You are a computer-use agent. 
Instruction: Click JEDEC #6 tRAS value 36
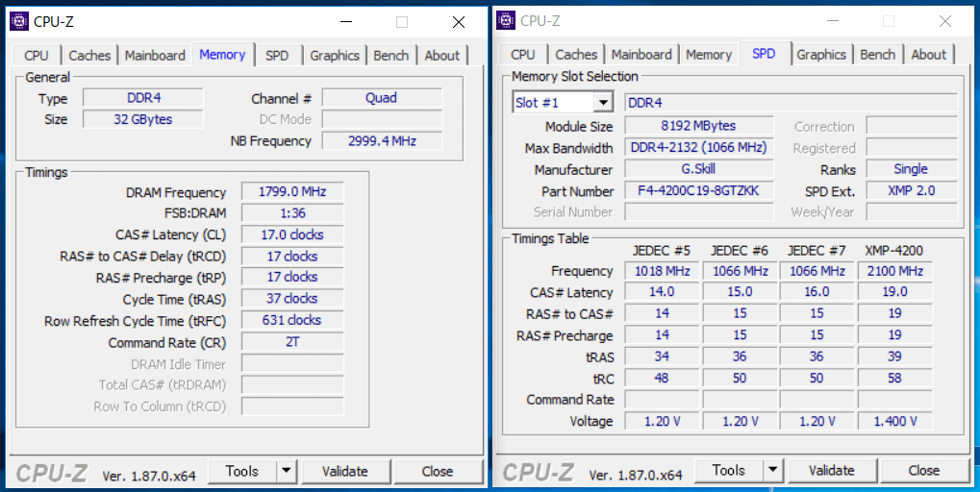740,357
